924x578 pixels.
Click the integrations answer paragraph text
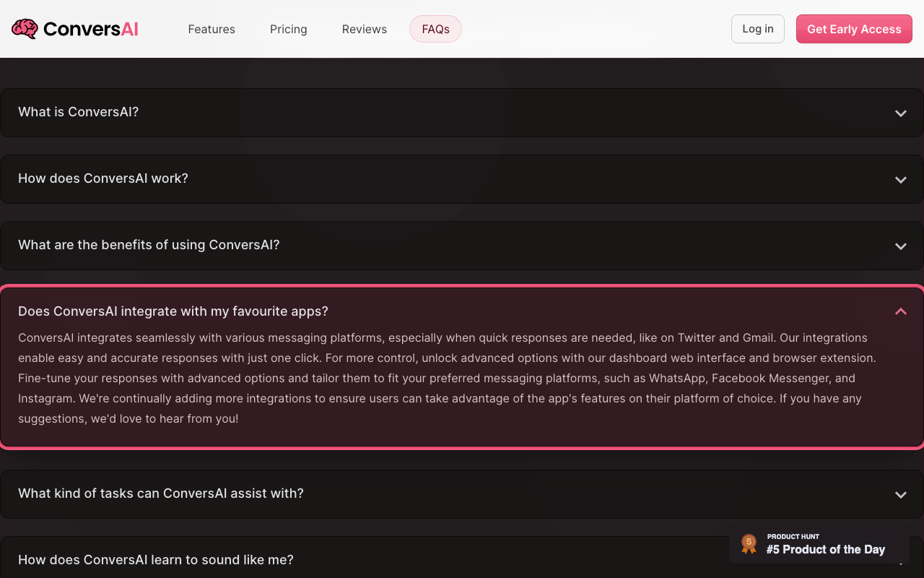click(x=448, y=378)
